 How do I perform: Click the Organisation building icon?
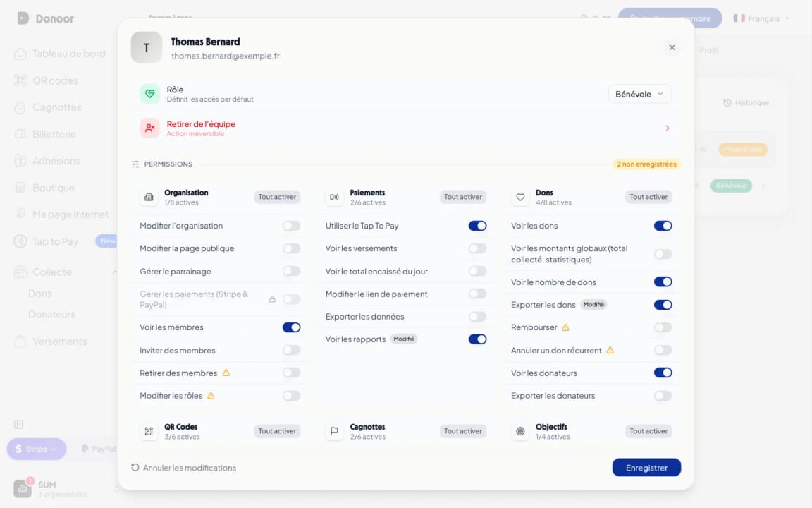click(149, 197)
